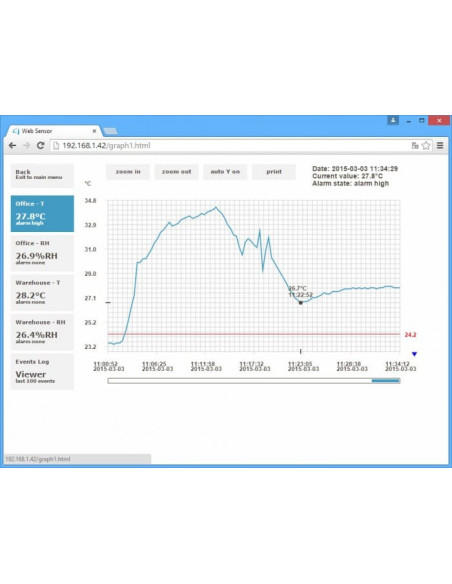Click the browser forward arrow
The height and width of the screenshot is (584, 452).
click(x=26, y=146)
